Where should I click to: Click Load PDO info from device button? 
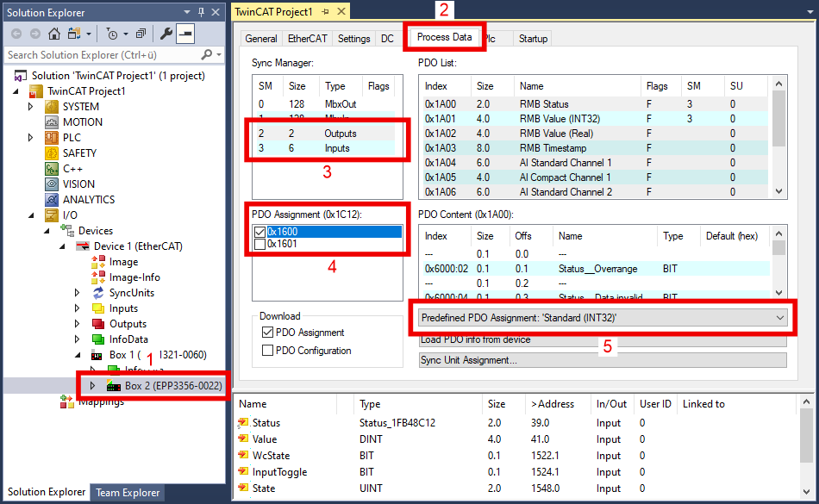tap(603, 340)
